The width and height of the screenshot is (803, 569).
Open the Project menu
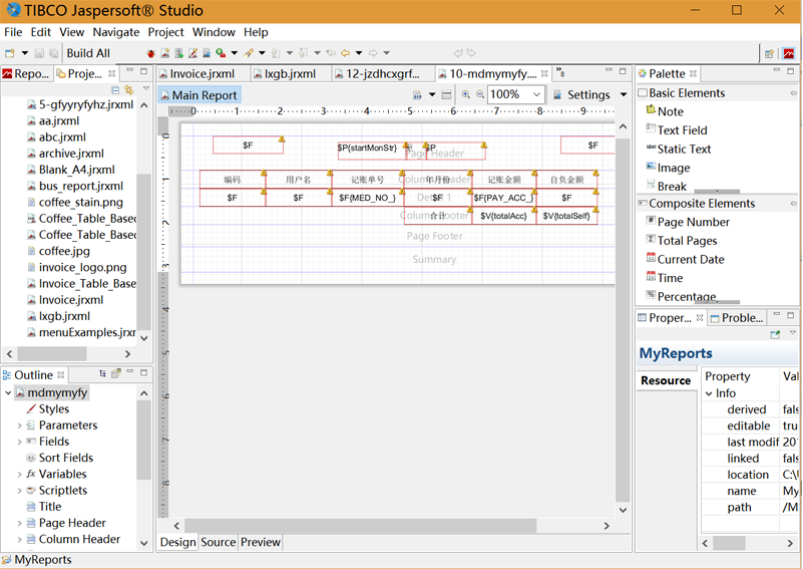[x=166, y=32]
